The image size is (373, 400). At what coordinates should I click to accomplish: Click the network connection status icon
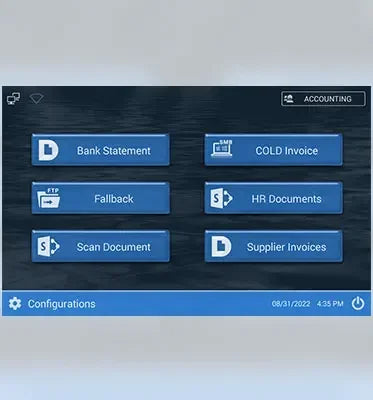coord(13,99)
